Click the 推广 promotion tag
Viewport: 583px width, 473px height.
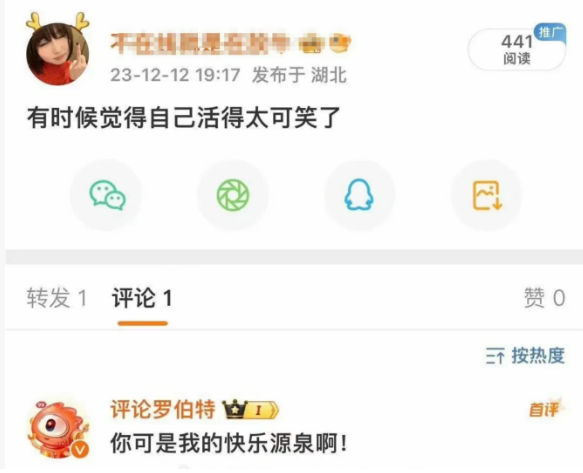550,32
